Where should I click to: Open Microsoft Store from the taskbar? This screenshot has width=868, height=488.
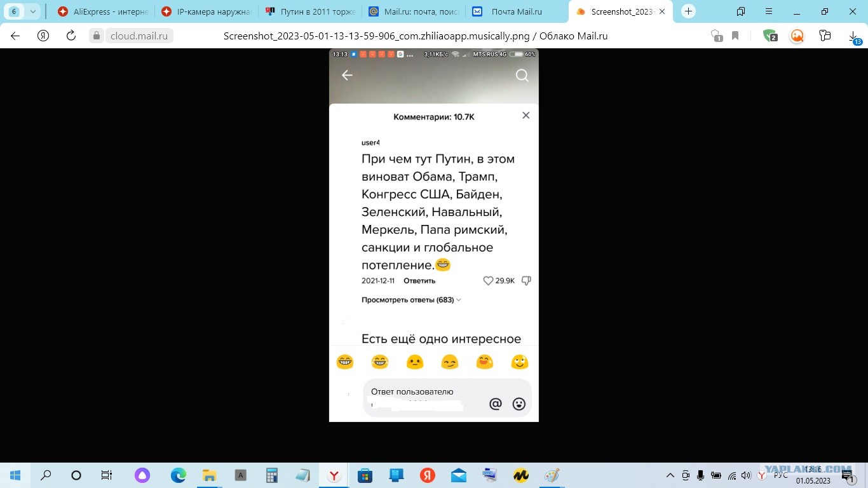tap(365, 475)
